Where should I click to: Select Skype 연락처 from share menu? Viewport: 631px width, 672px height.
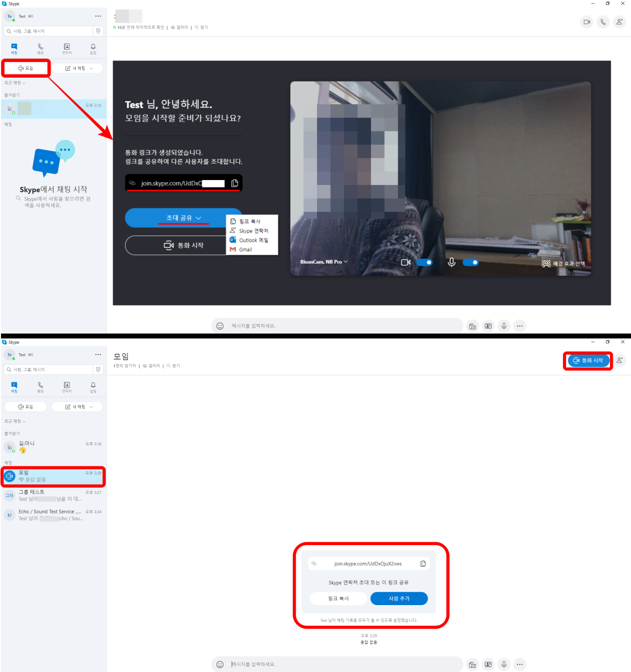[x=252, y=231]
